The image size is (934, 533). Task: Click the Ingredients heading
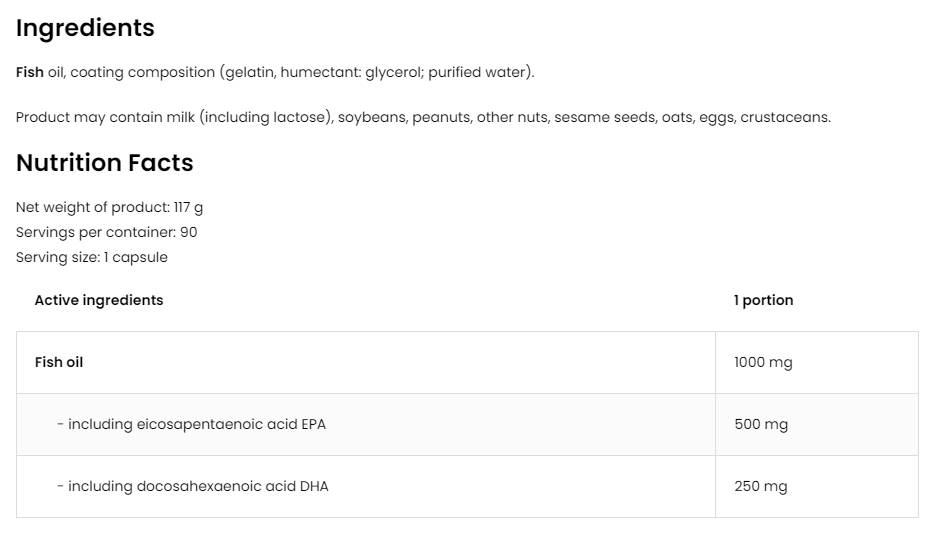(x=85, y=28)
